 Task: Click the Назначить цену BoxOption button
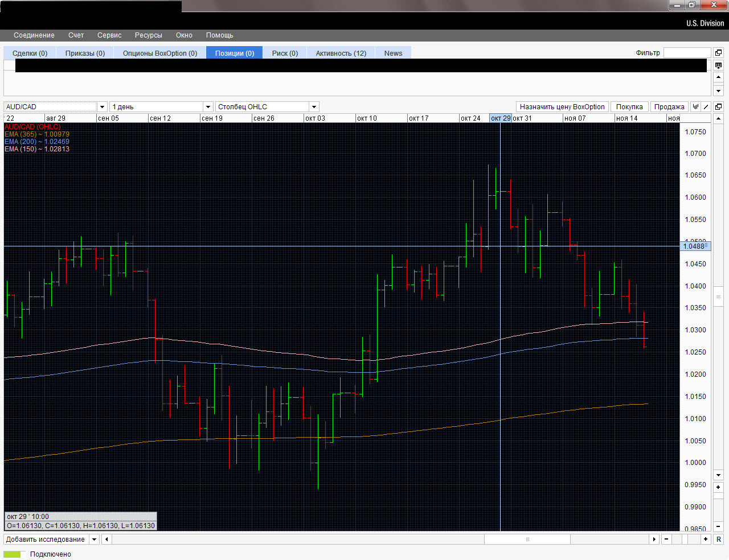(x=562, y=106)
